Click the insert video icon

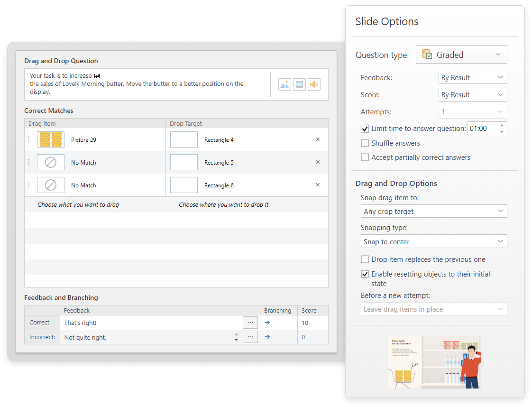(299, 85)
